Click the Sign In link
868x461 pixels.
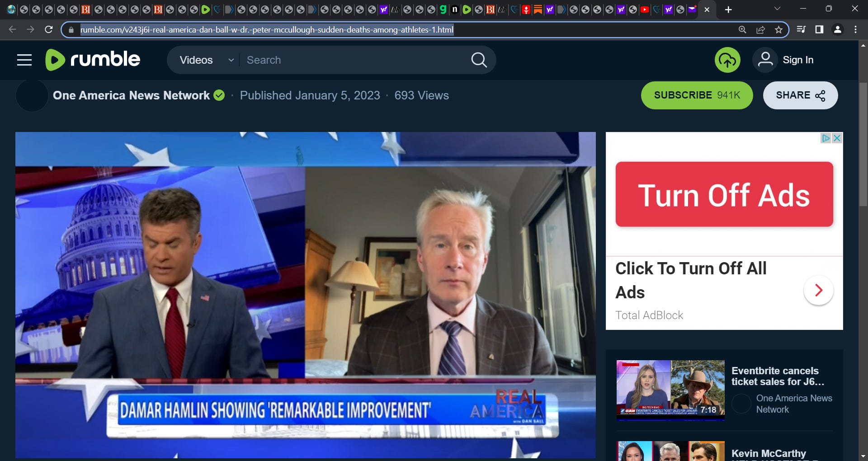point(798,60)
